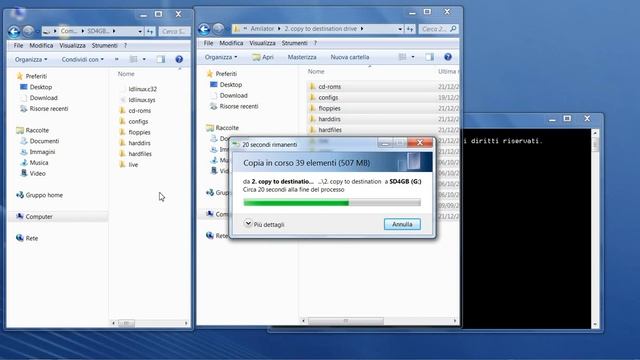Screen dimensions: 640x360
Task: Click change view icon in SD4GB window
Action: (133, 59)
